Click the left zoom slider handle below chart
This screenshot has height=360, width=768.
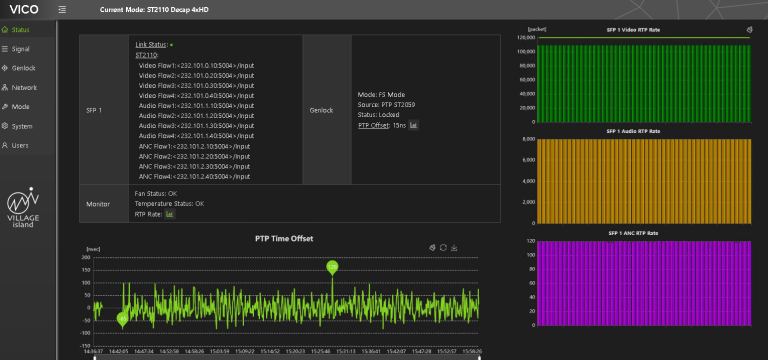95,357
